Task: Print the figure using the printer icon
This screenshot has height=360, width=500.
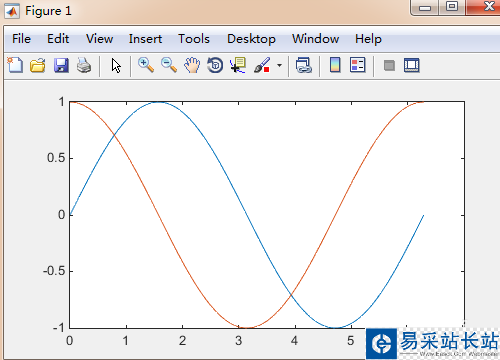Action: [x=84, y=65]
